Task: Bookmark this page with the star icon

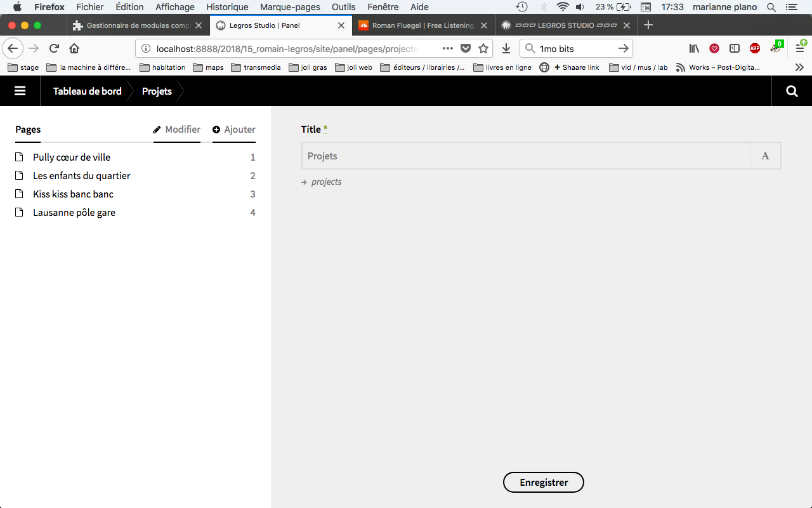Action: tap(483, 48)
